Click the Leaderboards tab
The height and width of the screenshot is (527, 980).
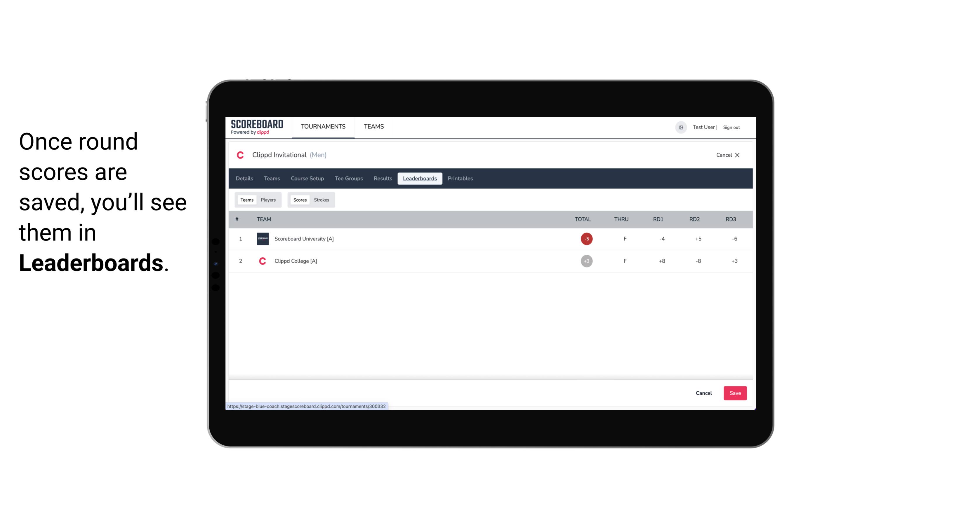pyautogui.click(x=420, y=179)
